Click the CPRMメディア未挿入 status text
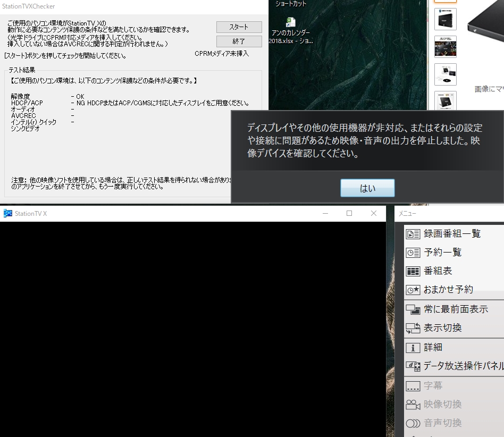Viewport: 504px width, 437px height. pos(222,54)
